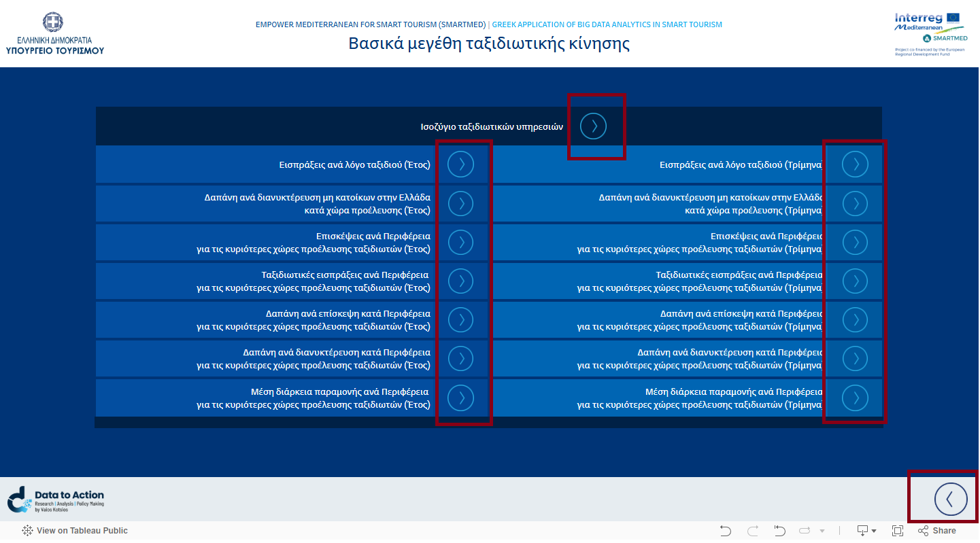
Task: Open Δαπάνη ανά διανυκτέρευση κατά Περιφέρεια (Έτος) arrow
Action: tap(461, 358)
